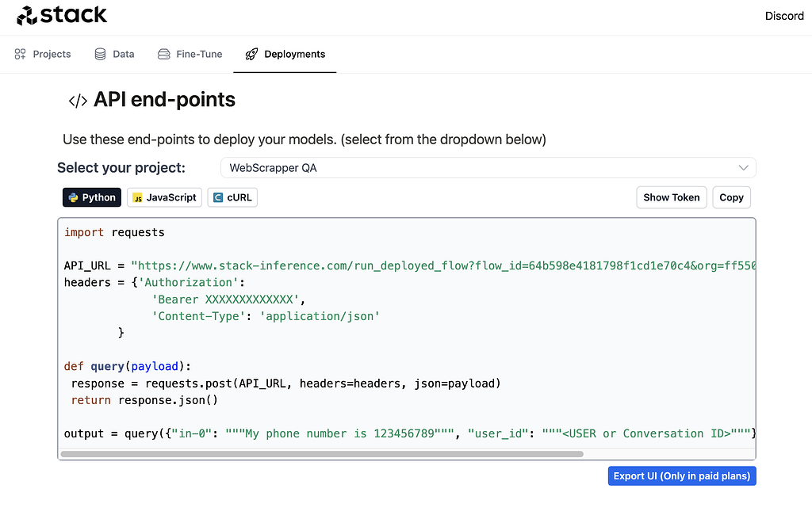Open the project selection dropdown
This screenshot has width=812, height=519.
coord(488,168)
